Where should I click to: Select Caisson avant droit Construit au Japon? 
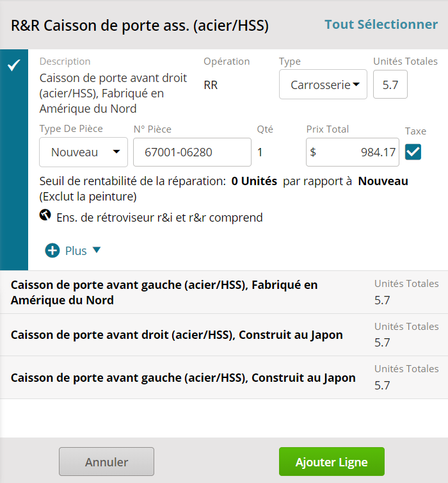click(224, 335)
